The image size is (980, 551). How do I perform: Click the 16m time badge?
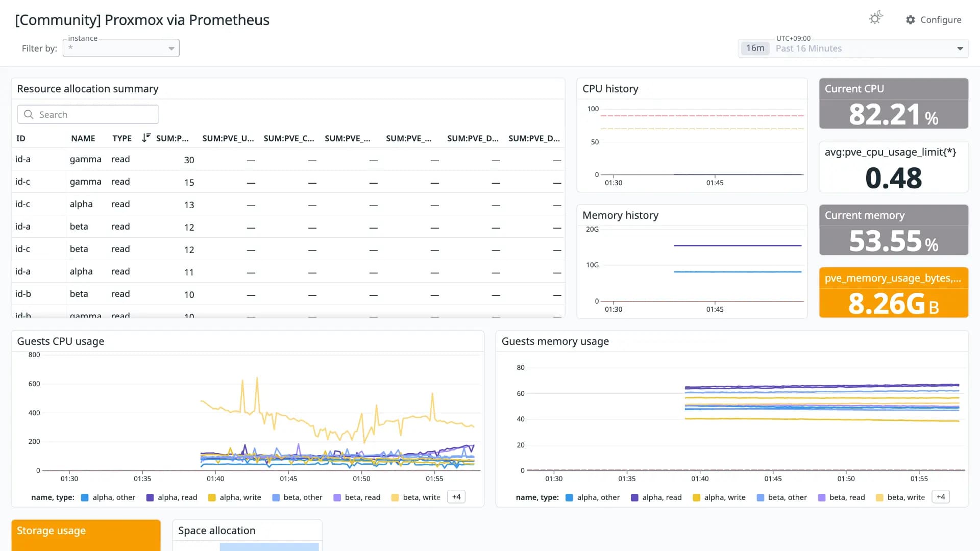(x=755, y=48)
